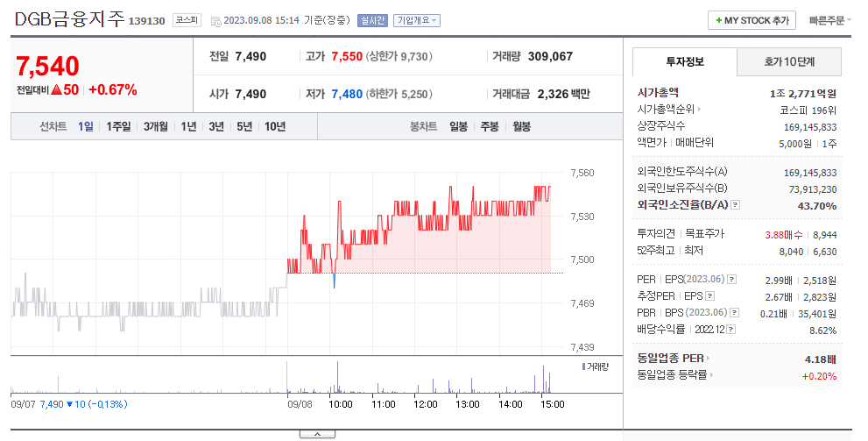This screenshot has height=441, width=868.
Task: Select the 1주일 line chart period
Action: (x=118, y=127)
